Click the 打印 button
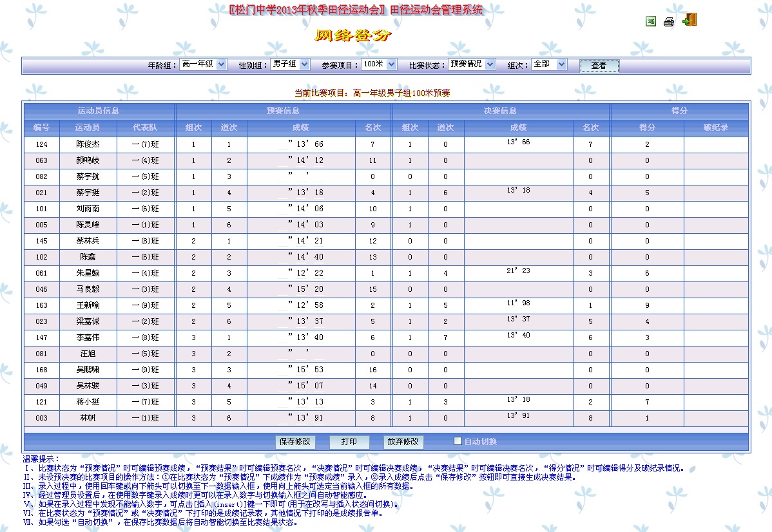Viewport: 772px width, 532px height. coord(349,441)
